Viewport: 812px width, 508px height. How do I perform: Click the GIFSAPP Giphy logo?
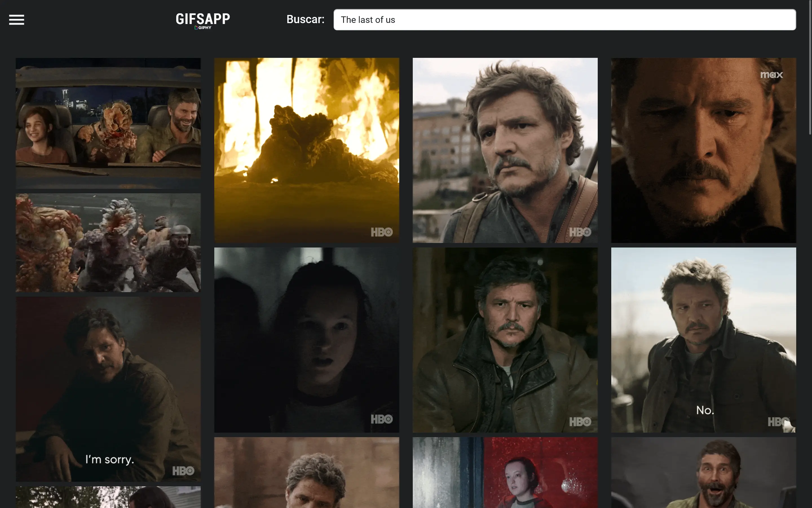click(x=203, y=21)
